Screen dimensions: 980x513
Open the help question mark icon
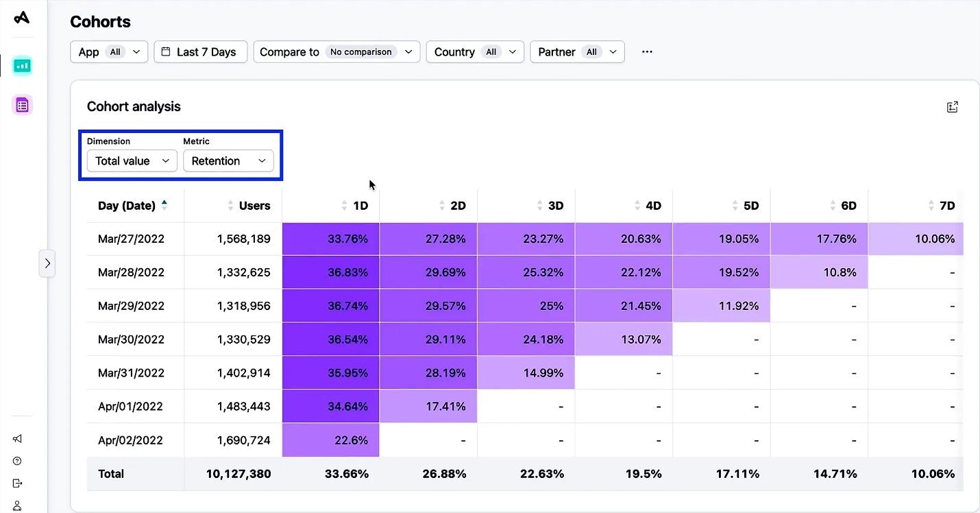(x=18, y=461)
